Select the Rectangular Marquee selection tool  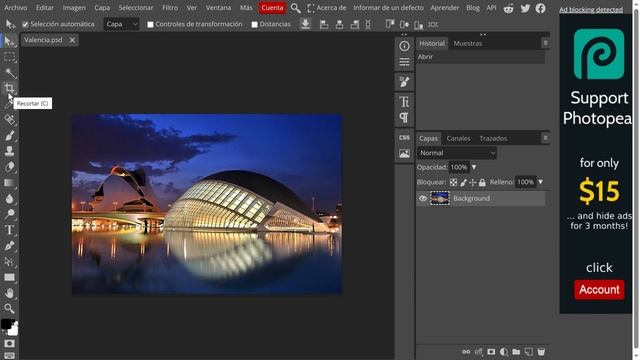click(x=9, y=57)
